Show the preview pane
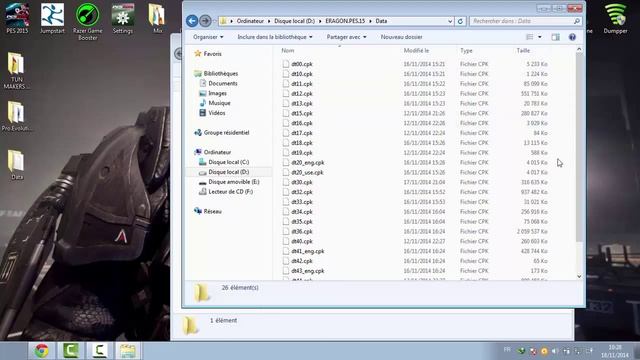Screen dimensions: 640x360 [556, 37]
